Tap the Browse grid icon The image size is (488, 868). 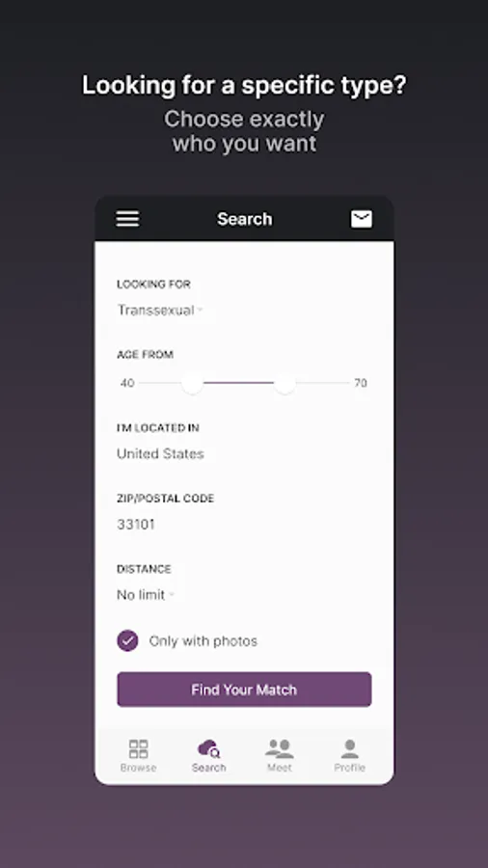click(x=138, y=749)
